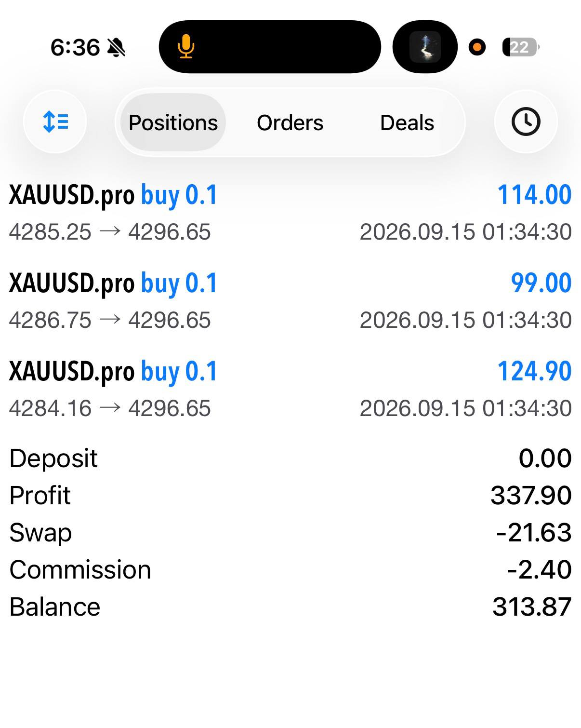Viewport: 581px width, 728px height.
Task: Tap the Swap label
Action: click(41, 533)
